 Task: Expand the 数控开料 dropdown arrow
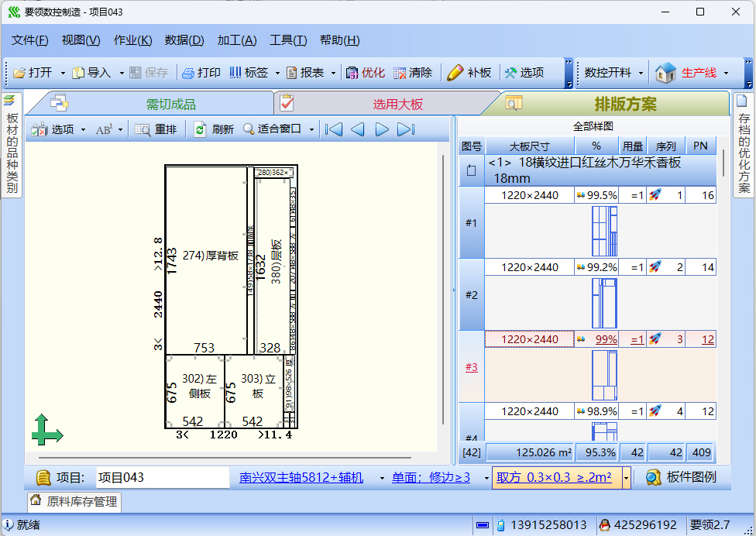point(641,73)
